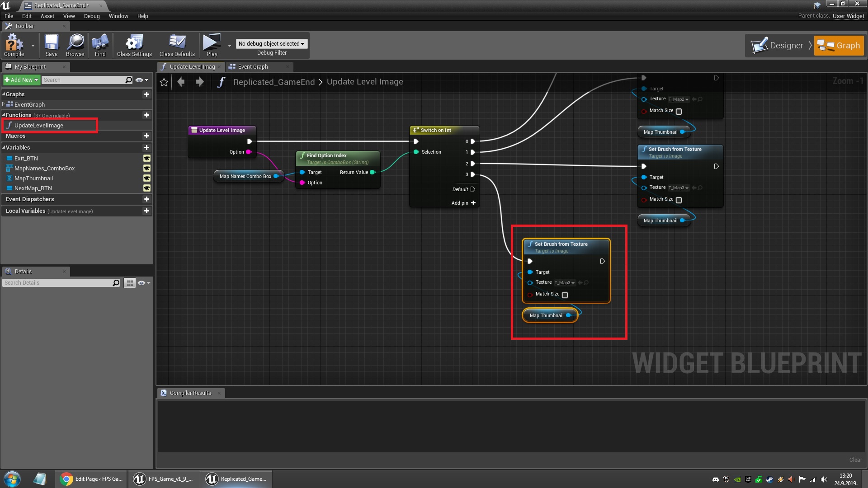The height and width of the screenshot is (488, 868).
Task: Switch to Designer mode
Action: click(778, 45)
